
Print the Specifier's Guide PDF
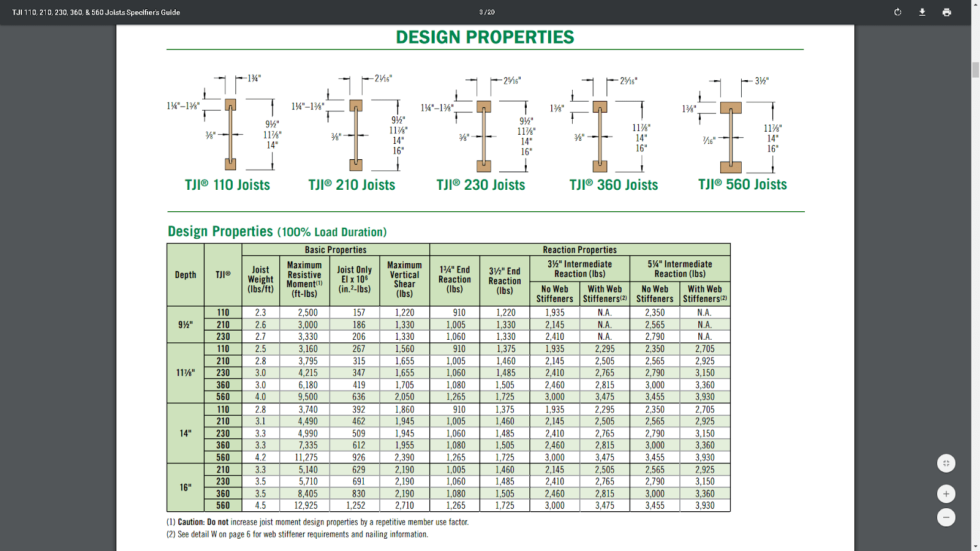coord(946,12)
